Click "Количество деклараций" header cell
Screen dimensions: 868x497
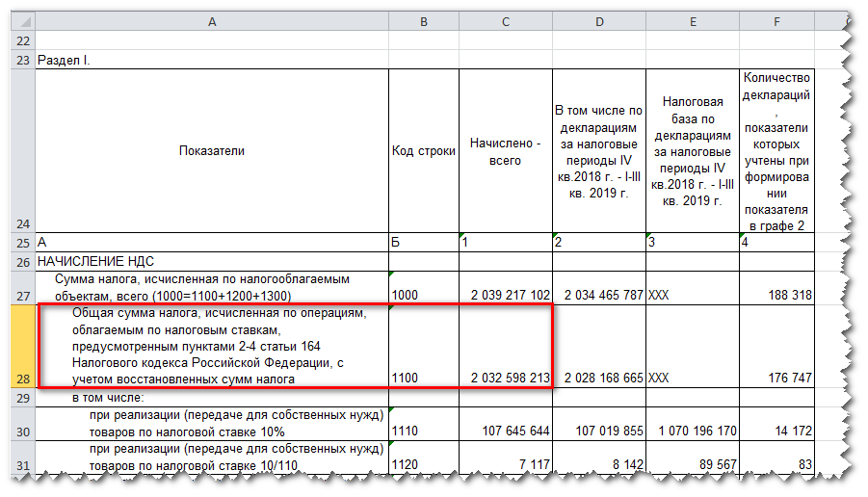pos(776,150)
